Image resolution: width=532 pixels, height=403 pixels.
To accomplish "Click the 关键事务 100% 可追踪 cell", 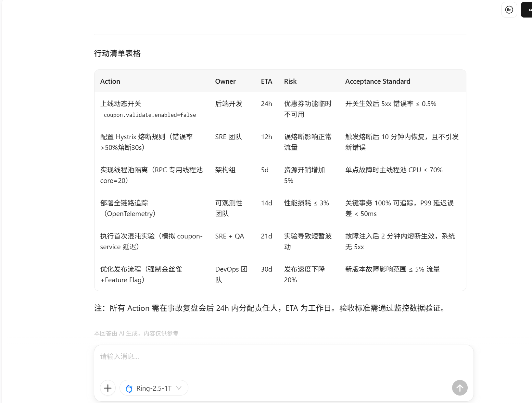I will [399, 208].
